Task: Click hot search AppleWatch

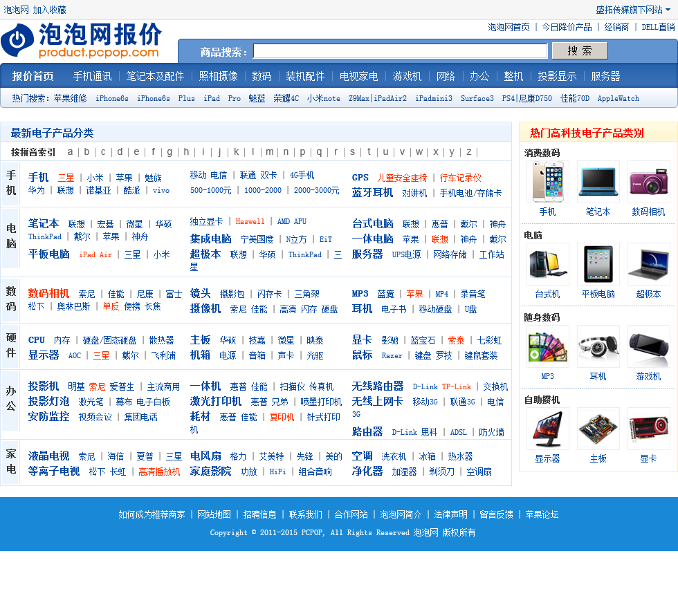Action: (x=619, y=98)
